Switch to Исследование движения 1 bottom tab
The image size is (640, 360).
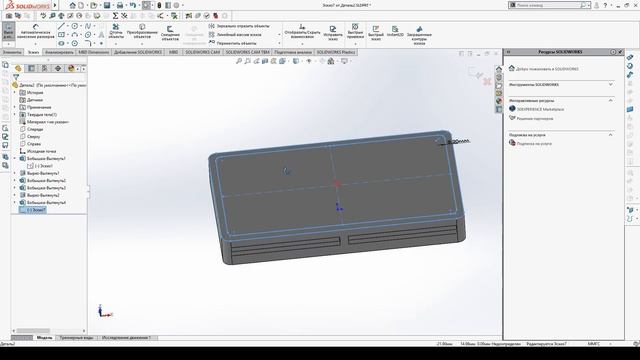pyautogui.click(x=126, y=338)
